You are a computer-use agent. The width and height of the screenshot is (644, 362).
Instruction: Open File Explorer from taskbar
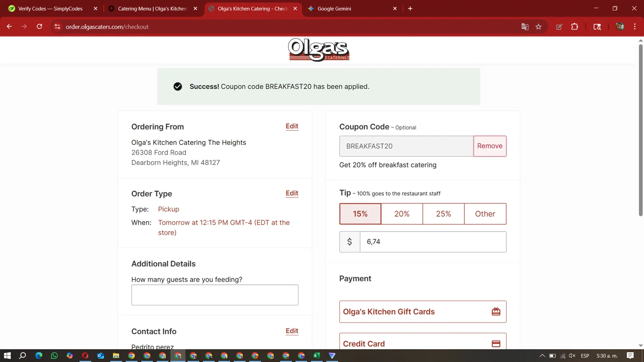tap(116, 356)
